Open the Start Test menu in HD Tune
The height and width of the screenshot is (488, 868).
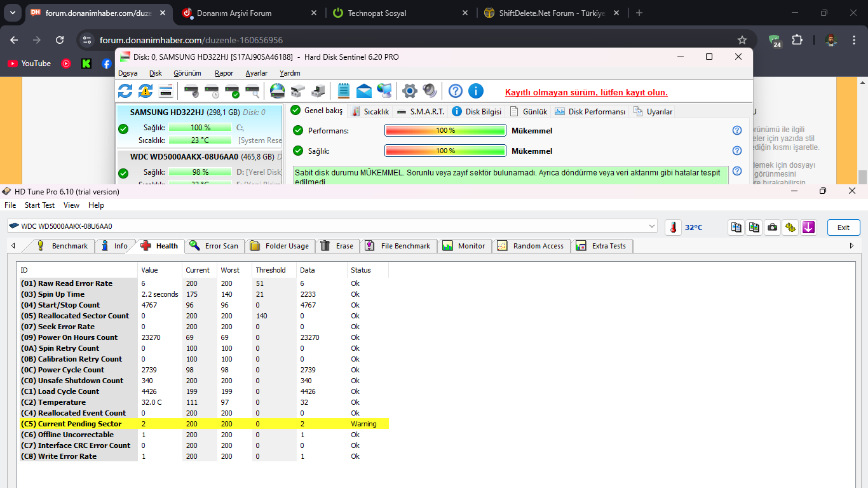pyautogui.click(x=39, y=205)
